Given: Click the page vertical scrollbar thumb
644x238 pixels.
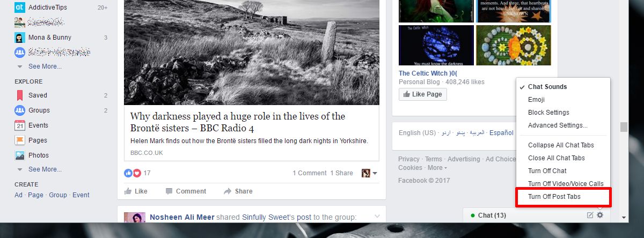Looking at the screenshot, I should (x=623, y=127).
